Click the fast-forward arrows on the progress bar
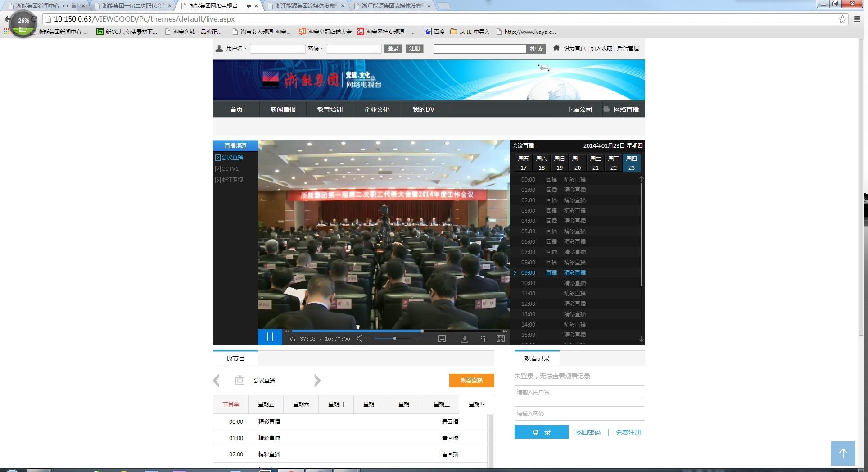 506,331
